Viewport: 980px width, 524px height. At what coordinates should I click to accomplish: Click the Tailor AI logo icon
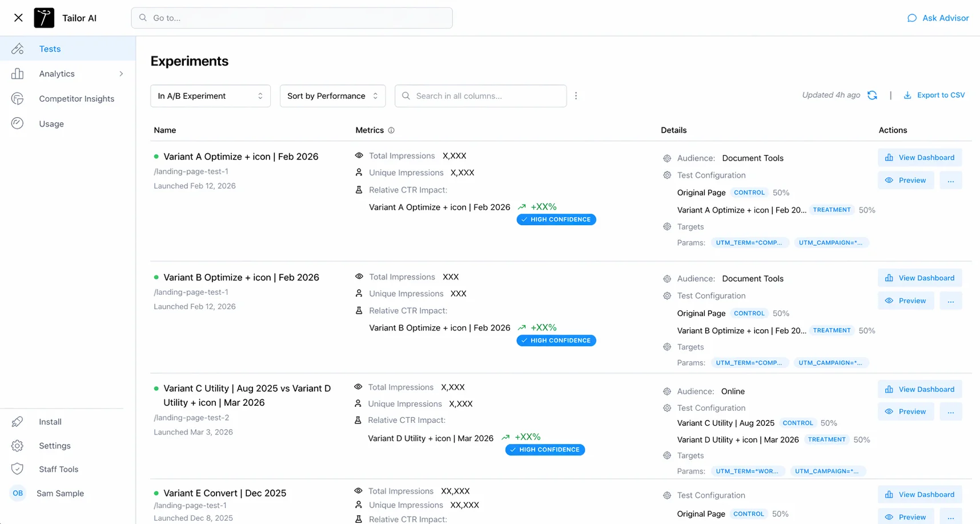[44, 18]
